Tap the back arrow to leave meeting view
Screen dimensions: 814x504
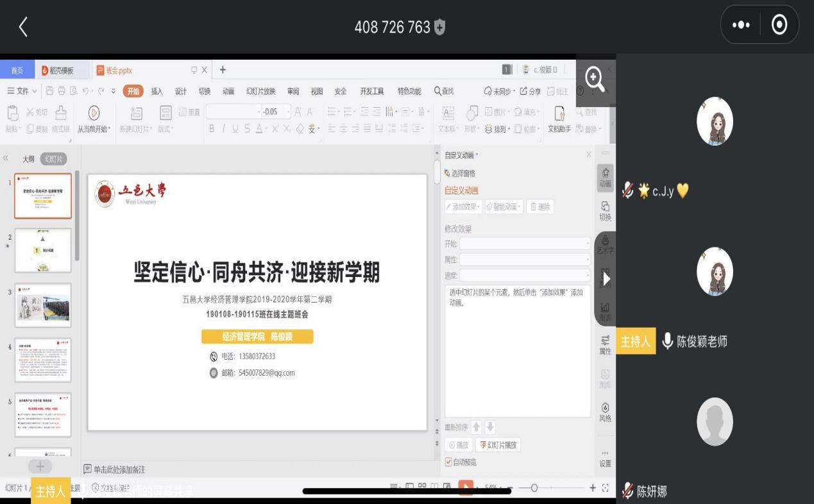(x=24, y=26)
